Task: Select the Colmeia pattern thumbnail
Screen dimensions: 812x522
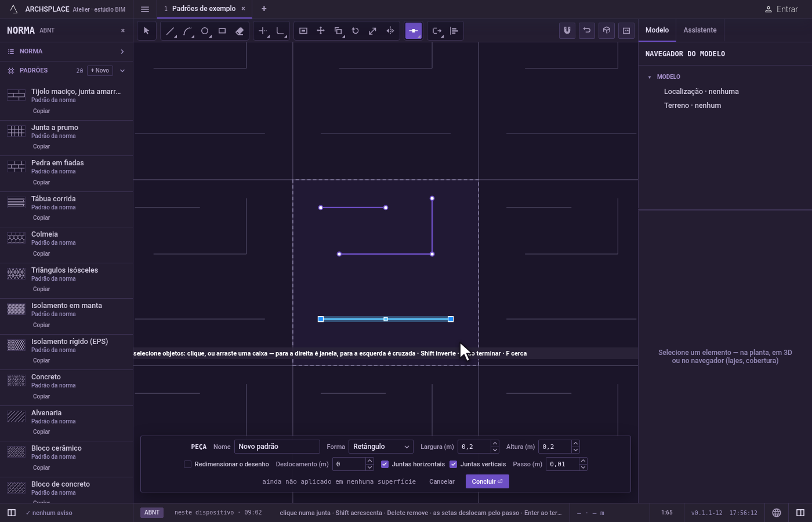Action: click(x=16, y=238)
